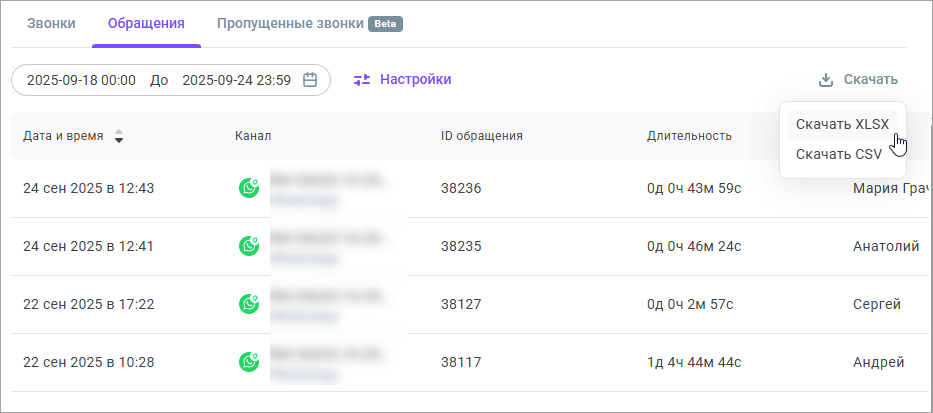Image resolution: width=933 pixels, height=413 pixels.
Task: Click the Длительность column header
Action: pos(689,136)
